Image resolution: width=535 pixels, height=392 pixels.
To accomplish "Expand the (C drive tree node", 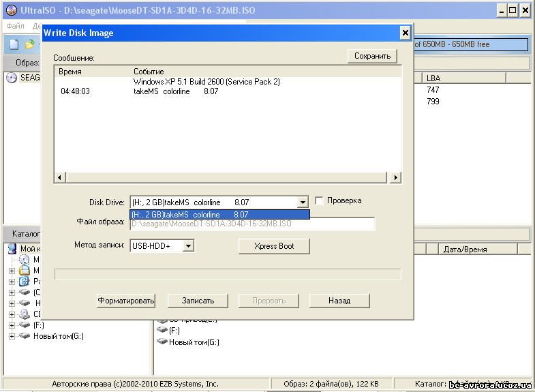I will coord(12,292).
